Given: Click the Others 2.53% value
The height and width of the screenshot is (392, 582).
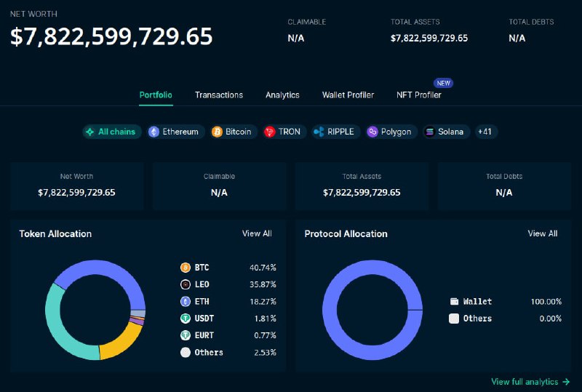Looking at the screenshot, I should click(x=265, y=352).
